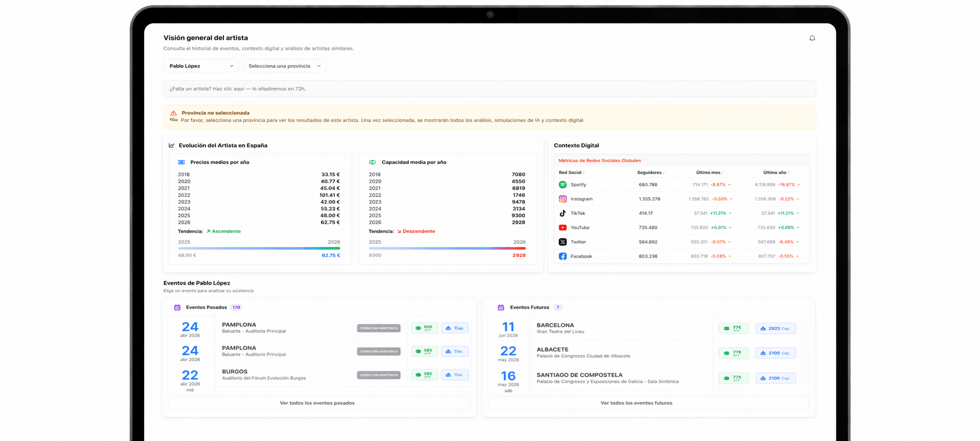This screenshot has width=980, height=441.
Task: Click the 60€ ATP badge for Pamplona
Action: [424, 328]
